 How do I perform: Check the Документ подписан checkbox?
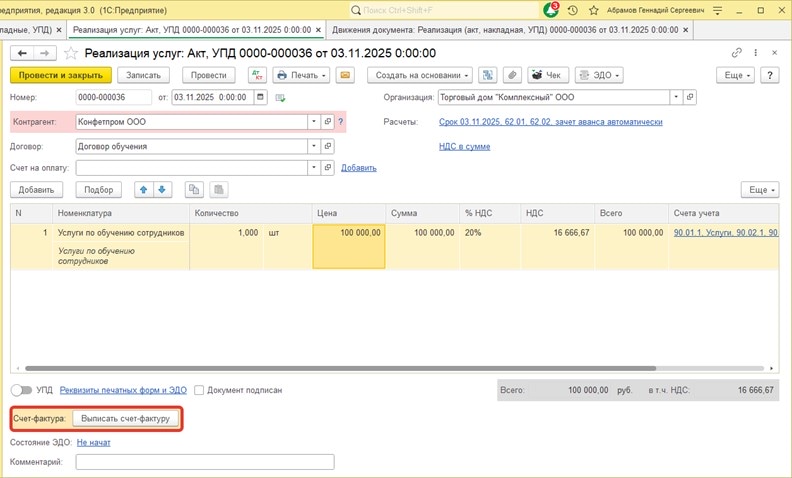coord(200,390)
